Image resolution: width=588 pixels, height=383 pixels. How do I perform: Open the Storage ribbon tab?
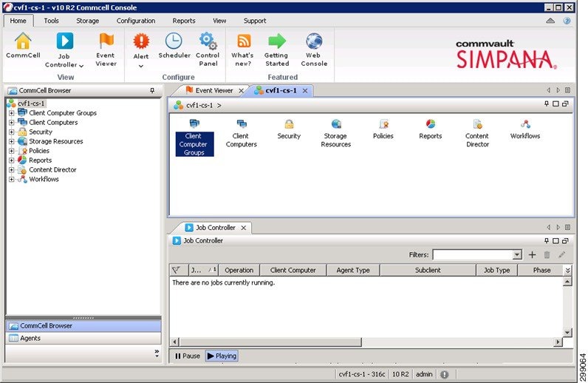click(x=87, y=21)
